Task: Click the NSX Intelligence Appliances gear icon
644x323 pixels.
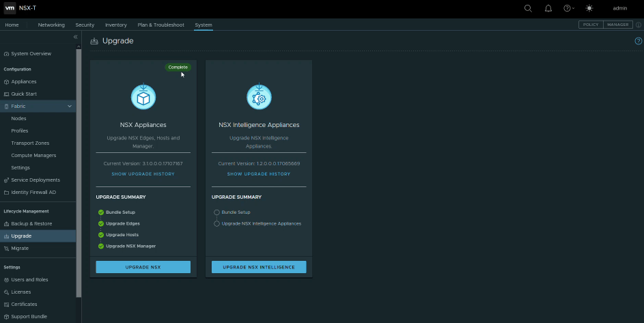Action: (x=259, y=98)
